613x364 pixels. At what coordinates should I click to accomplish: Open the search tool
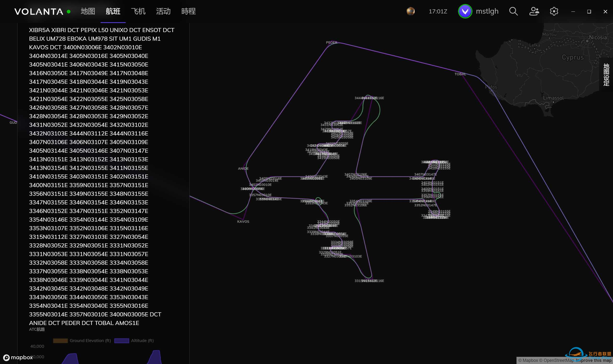[x=513, y=11]
